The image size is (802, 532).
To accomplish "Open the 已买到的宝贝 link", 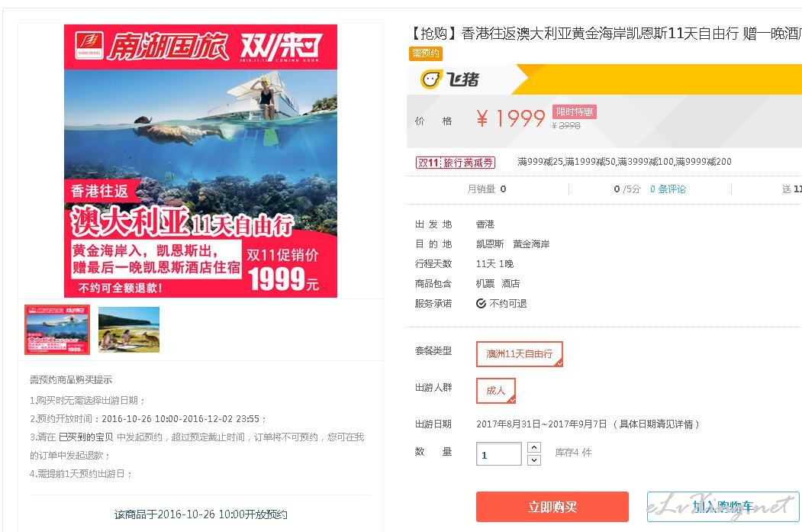I will (x=86, y=437).
